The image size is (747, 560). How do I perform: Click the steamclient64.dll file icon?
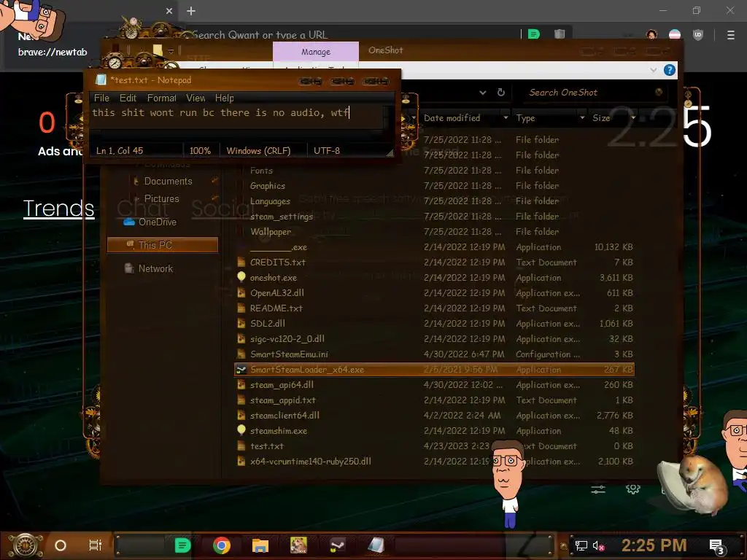241,415
